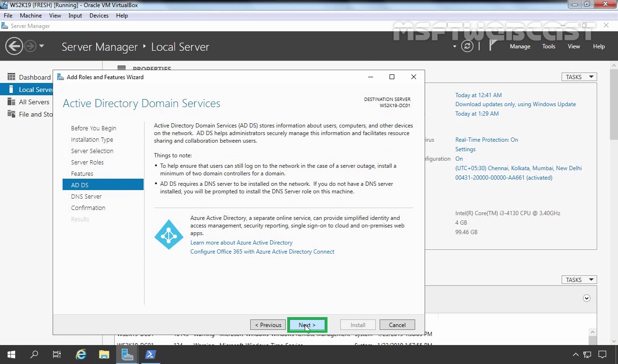Click the time zone Chennai, Kolkata link

pos(518,168)
